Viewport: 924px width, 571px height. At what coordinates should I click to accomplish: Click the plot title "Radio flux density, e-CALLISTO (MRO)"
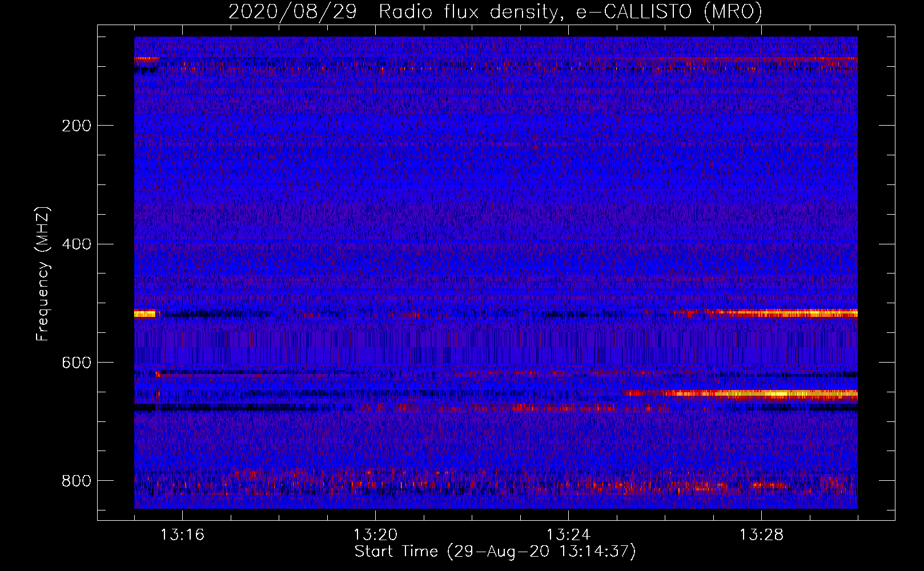[x=570, y=12]
